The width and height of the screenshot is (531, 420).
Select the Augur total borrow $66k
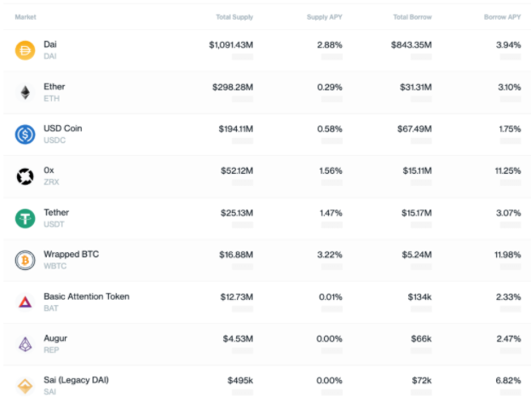click(x=421, y=338)
